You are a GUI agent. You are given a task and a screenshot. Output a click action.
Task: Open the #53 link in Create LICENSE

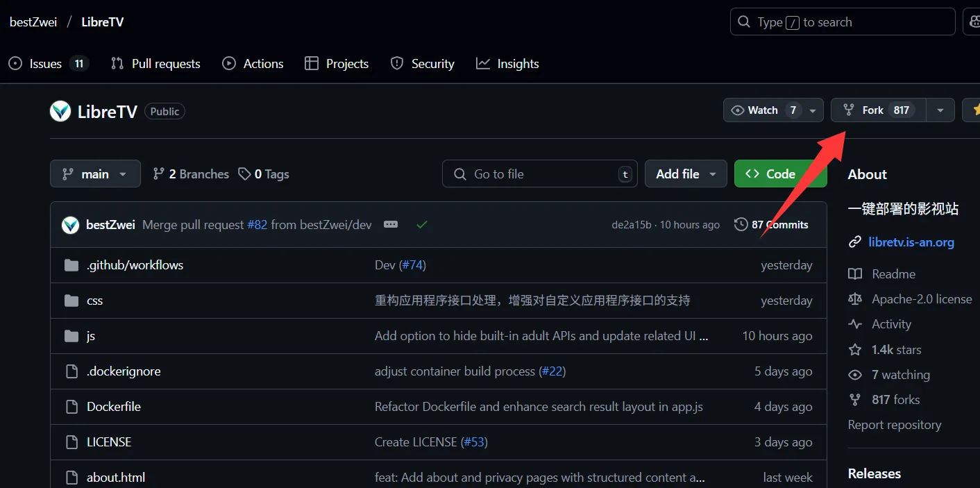pos(474,442)
